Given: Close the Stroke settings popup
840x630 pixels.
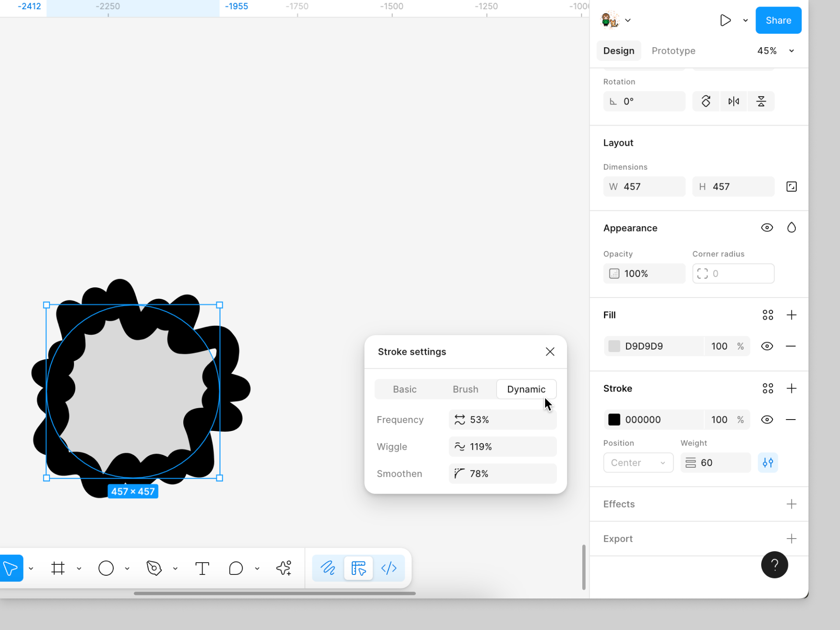Looking at the screenshot, I should [550, 352].
